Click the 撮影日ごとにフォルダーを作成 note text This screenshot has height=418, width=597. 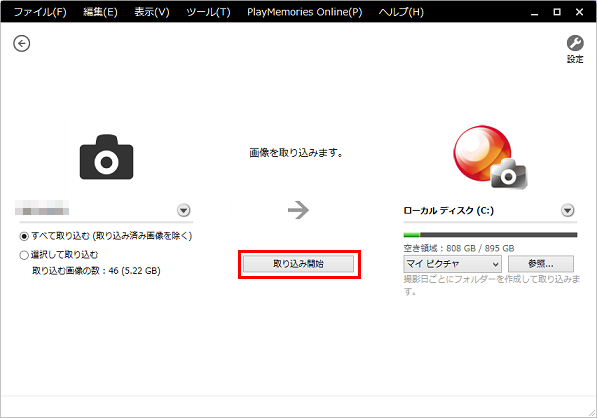492,286
